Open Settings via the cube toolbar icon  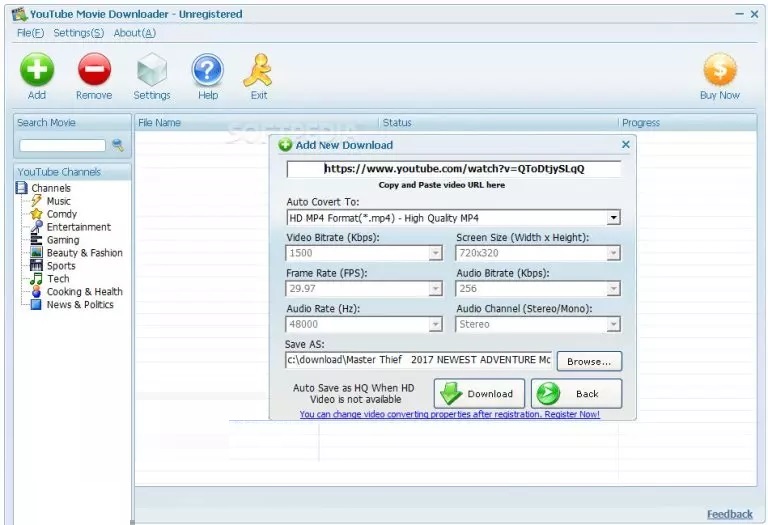[152, 70]
